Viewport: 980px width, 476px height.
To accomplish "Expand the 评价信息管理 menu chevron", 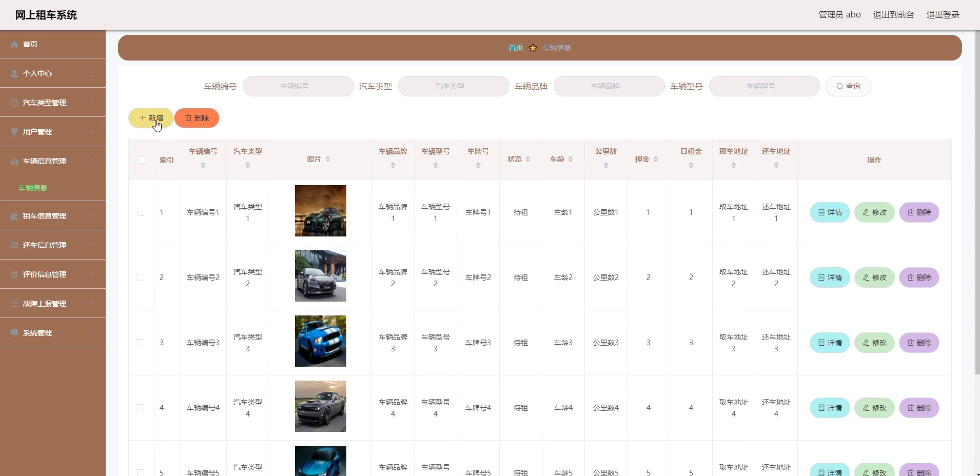I will click(x=92, y=274).
